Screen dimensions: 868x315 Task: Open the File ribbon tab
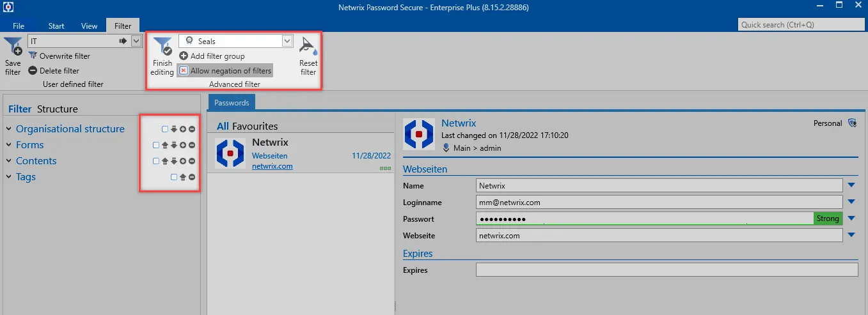tap(19, 26)
